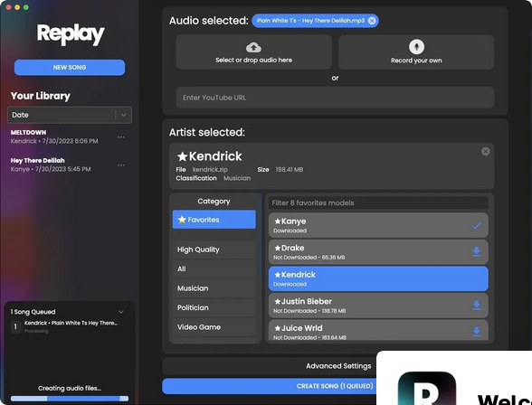Select the Kanye model row
The image size is (532, 405).
(378, 225)
